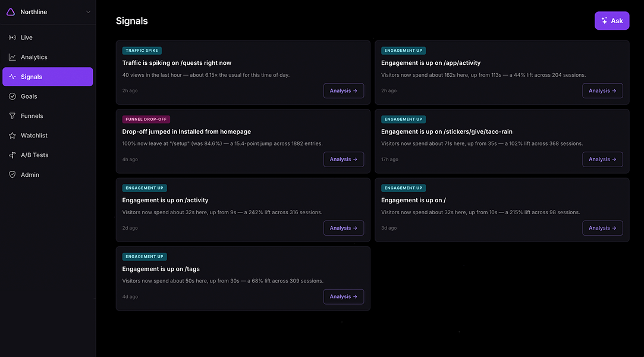The width and height of the screenshot is (644, 357).
Task: Open Analysis for the funnel drop-off signal
Action: (x=343, y=159)
